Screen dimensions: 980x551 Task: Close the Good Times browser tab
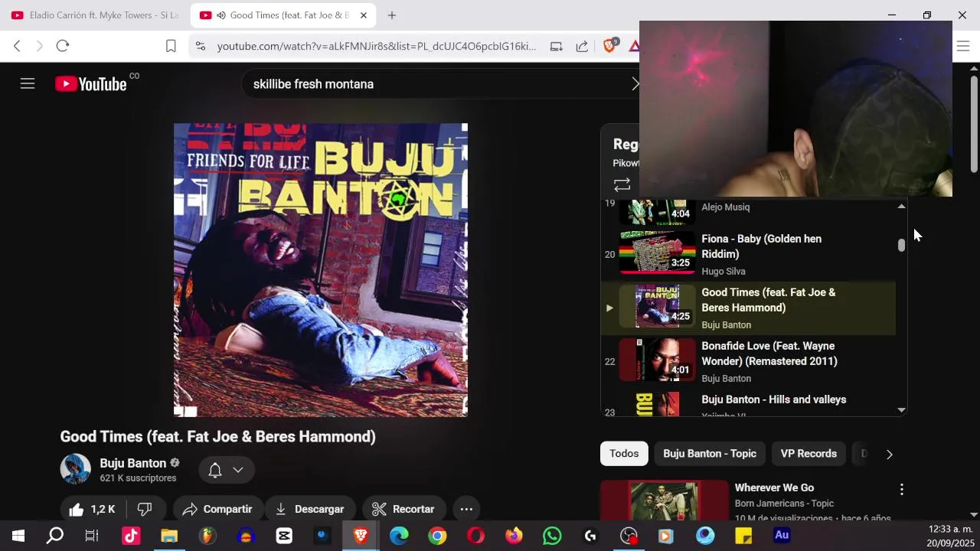364,15
